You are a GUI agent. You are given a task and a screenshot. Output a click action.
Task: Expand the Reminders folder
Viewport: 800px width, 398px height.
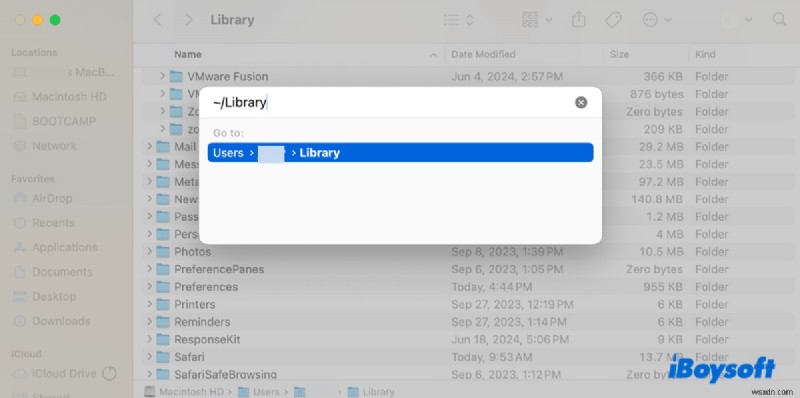point(149,322)
